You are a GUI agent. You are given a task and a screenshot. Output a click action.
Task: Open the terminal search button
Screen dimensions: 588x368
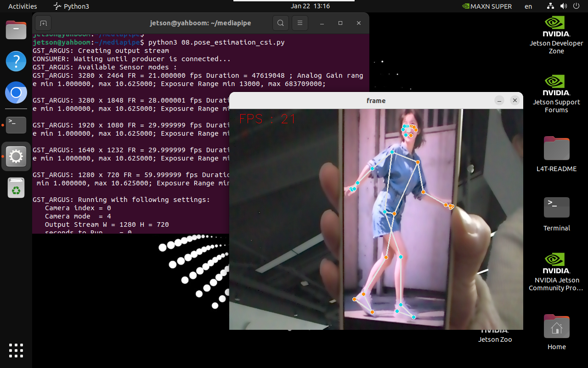281,23
